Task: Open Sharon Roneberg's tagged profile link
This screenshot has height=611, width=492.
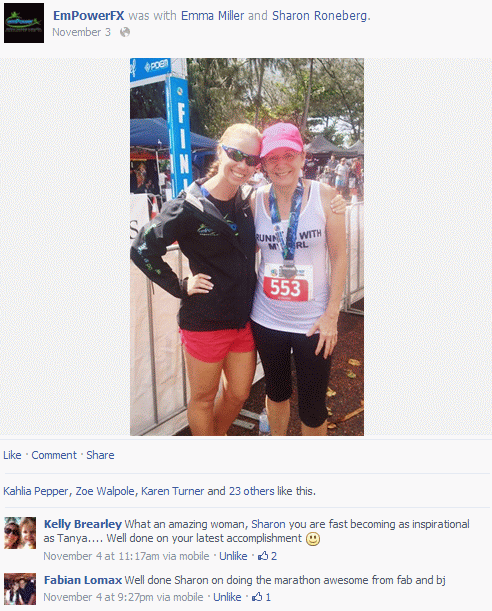Action: tap(320, 16)
